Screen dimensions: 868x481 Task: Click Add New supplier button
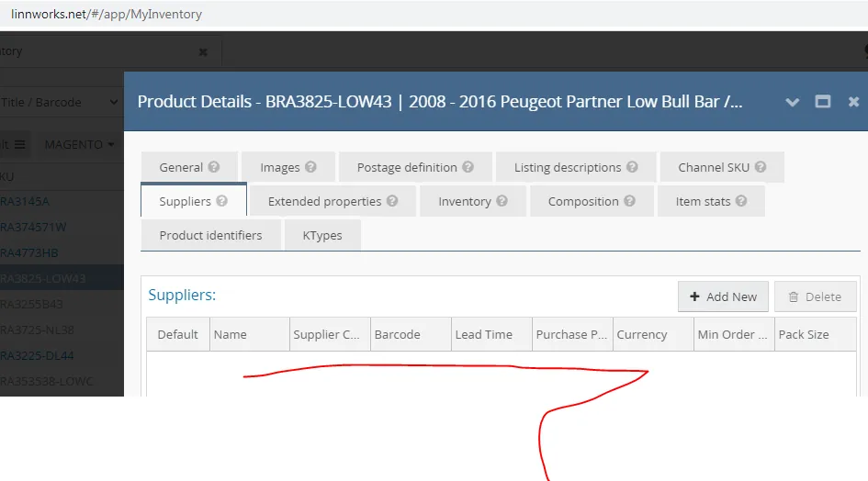click(723, 296)
